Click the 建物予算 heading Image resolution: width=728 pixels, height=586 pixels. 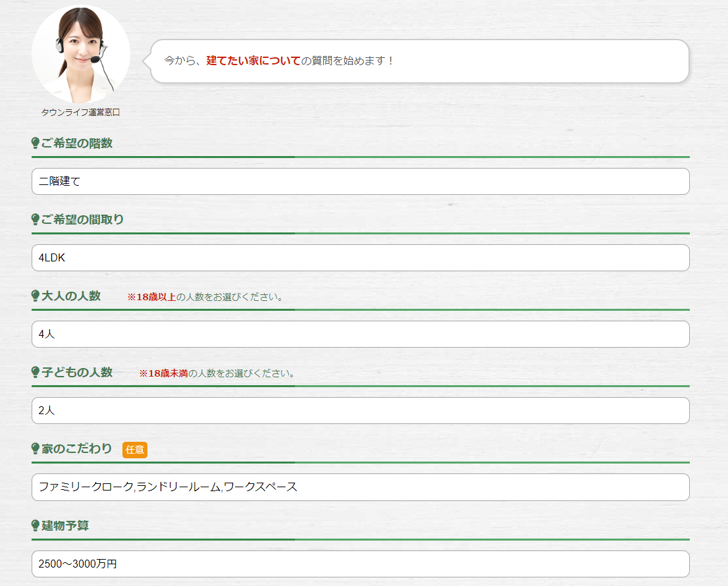click(65, 525)
